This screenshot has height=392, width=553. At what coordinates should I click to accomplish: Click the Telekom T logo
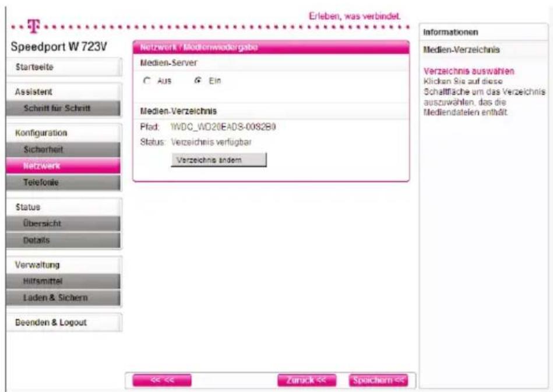coord(33,26)
